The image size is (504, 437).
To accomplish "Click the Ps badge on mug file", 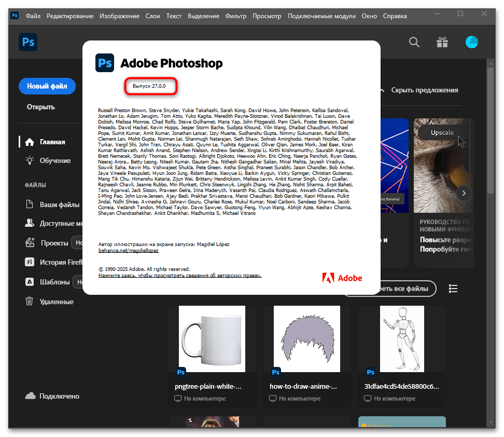I will point(180,372).
